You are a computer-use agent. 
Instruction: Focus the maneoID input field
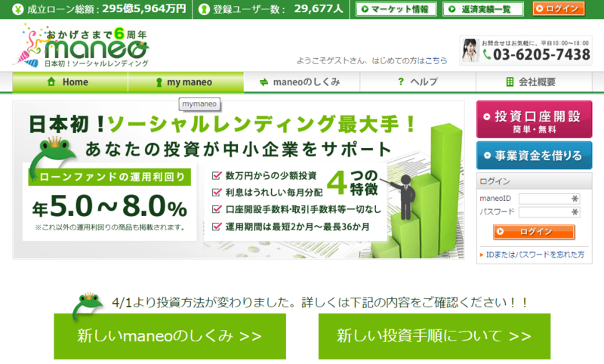click(x=549, y=199)
